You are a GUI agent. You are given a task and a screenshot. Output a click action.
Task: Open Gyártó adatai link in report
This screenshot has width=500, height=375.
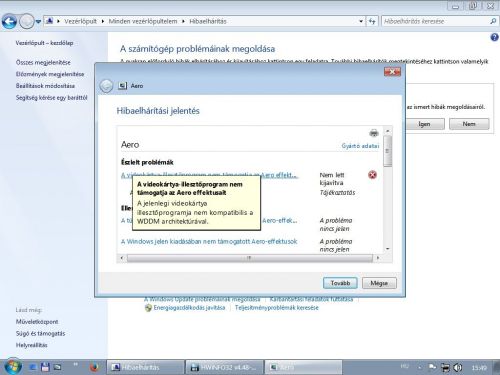360,146
